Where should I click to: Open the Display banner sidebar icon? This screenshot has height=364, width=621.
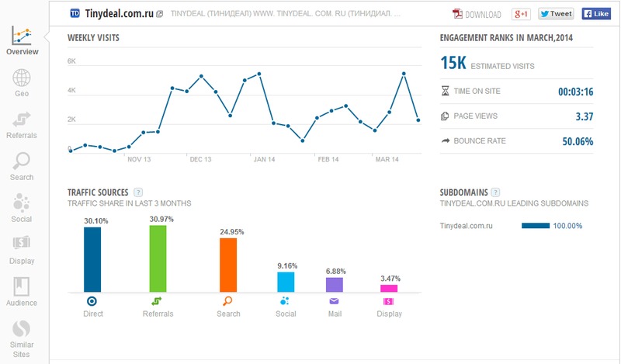tap(22, 242)
